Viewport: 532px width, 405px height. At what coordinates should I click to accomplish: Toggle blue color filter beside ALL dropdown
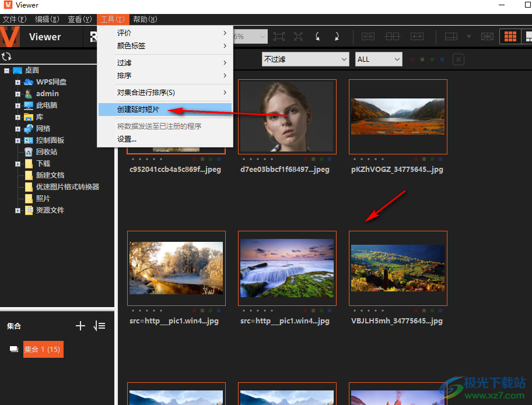(442, 59)
